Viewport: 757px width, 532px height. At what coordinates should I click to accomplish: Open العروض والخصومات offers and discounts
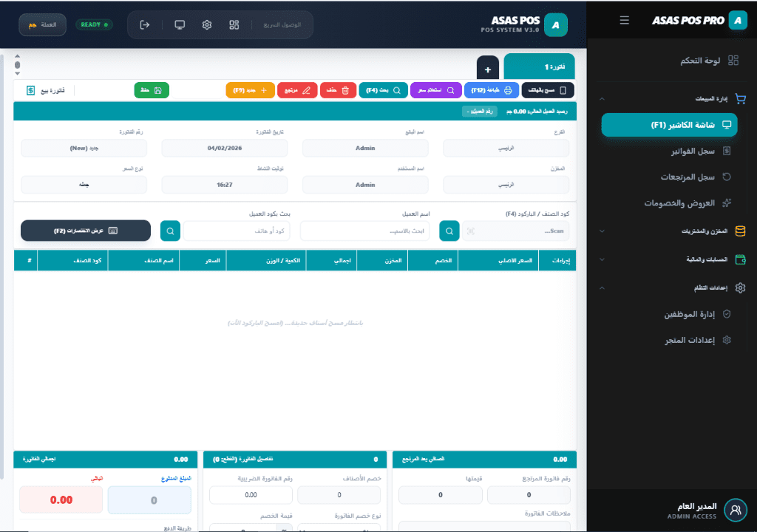coord(688,203)
